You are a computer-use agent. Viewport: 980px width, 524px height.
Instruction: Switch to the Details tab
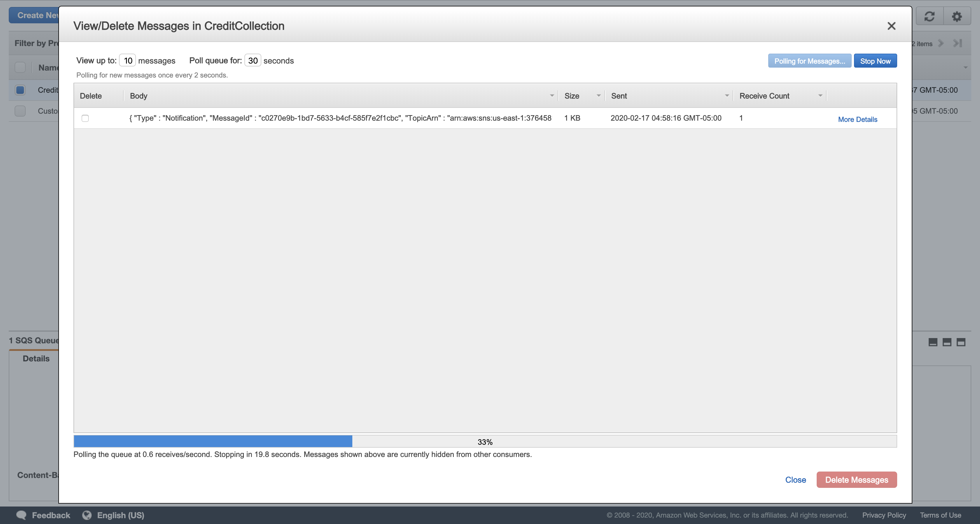pyautogui.click(x=36, y=358)
